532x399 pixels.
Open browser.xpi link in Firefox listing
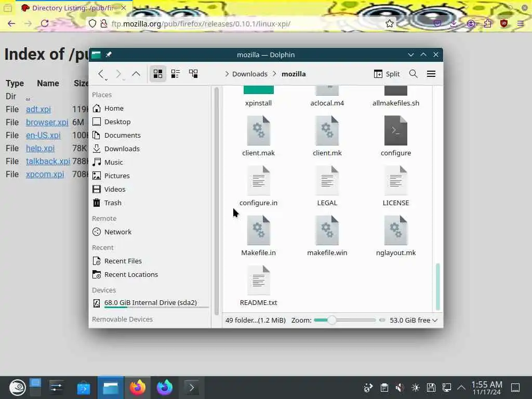[x=47, y=122]
